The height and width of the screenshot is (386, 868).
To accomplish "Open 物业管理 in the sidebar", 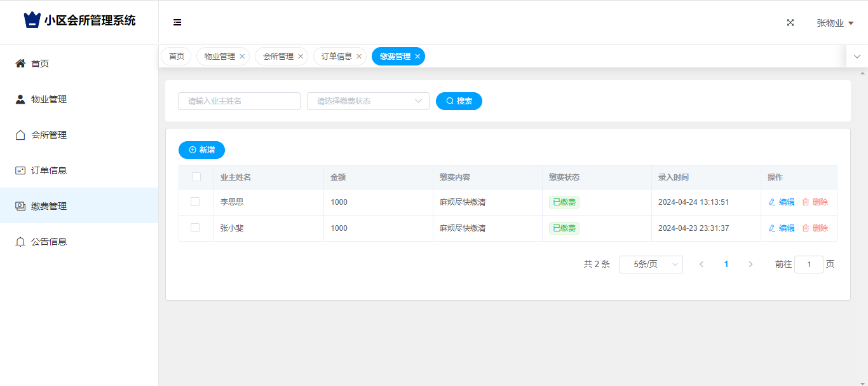I will [49, 99].
